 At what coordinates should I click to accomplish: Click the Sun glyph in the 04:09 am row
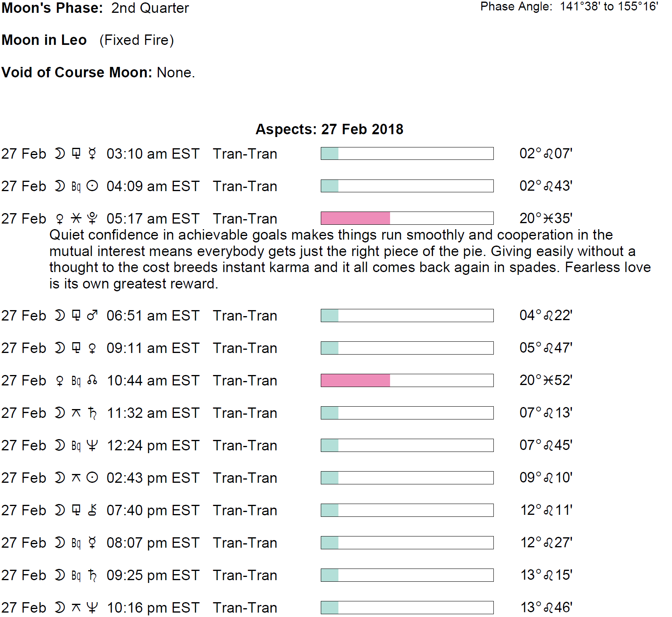(92, 186)
